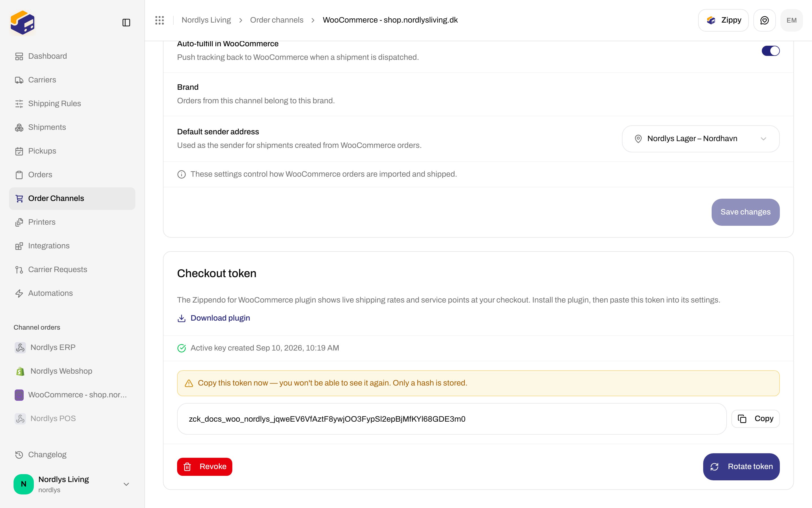Click Save changes button
The image size is (812, 508).
pyautogui.click(x=745, y=212)
